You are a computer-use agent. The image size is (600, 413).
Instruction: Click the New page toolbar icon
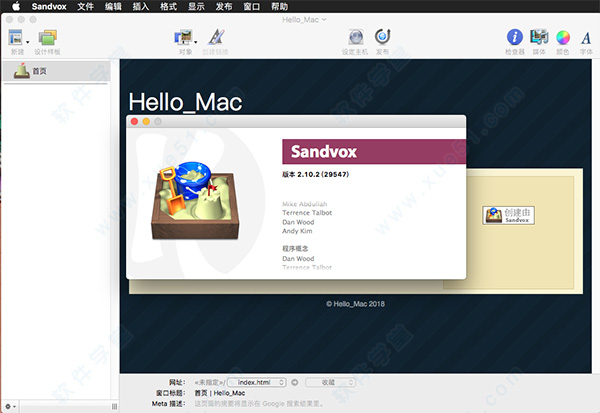[x=15, y=38]
